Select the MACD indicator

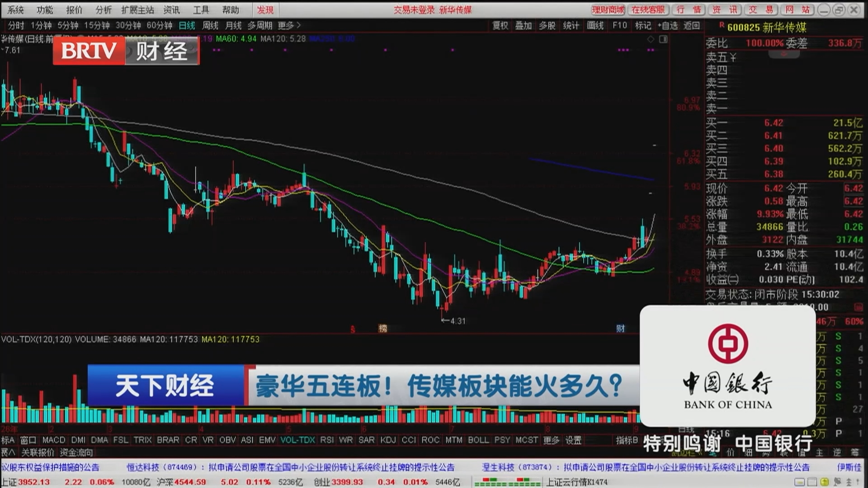pyautogui.click(x=54, y=440)
